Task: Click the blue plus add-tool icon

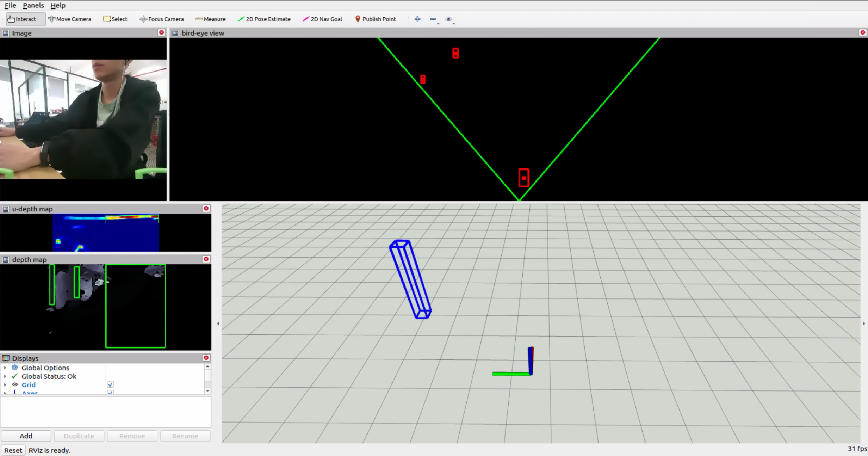Action: click(417, 19)
